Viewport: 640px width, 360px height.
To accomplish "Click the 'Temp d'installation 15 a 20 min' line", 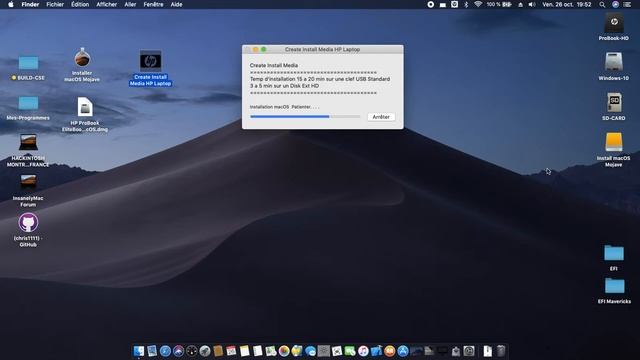I will (x=320, y=79).
